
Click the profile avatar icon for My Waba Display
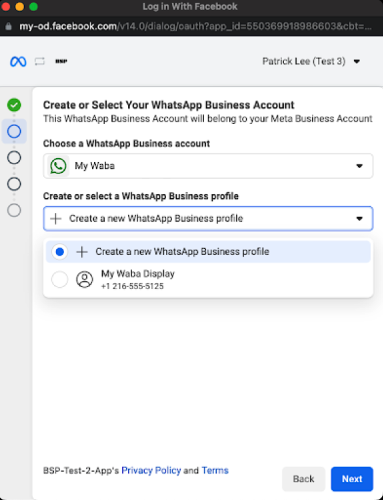85,279
